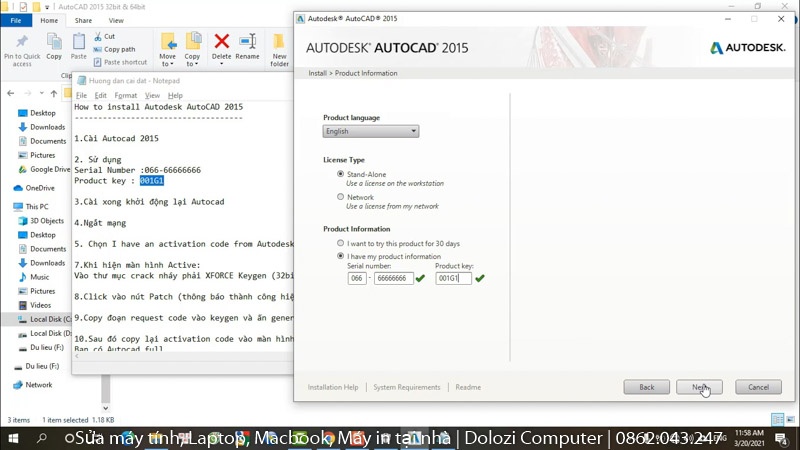Switch to the Home ribbon tab
Screen dimensions: 800x450
[49, 20]
